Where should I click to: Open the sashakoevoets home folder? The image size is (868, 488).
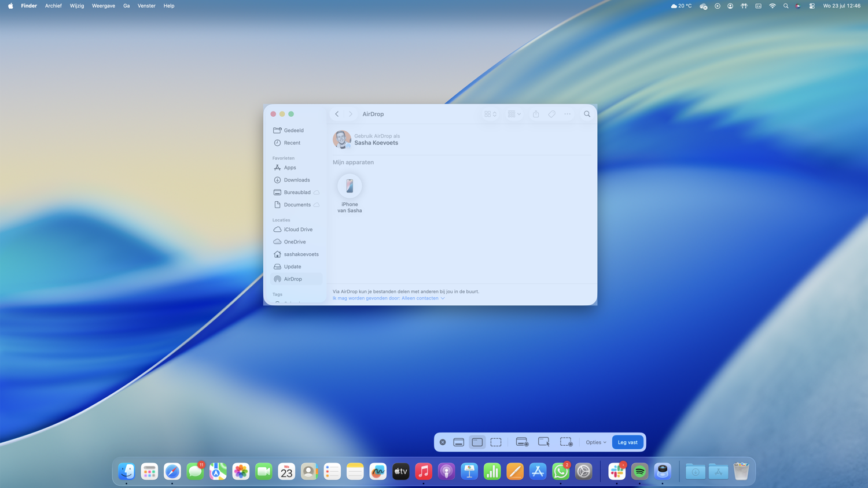pyautogui.click(x=296, y=254)
